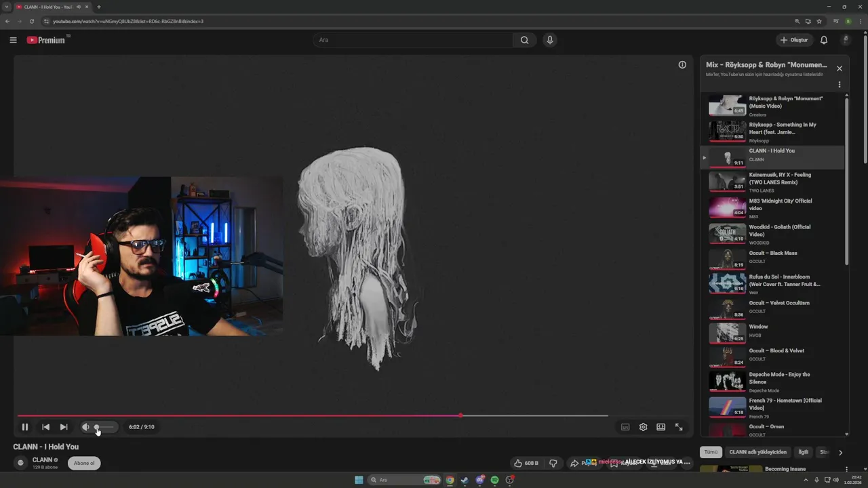Toggle subtitles with the captions icon
Screen dimensions: 868x488
point(625,427)
